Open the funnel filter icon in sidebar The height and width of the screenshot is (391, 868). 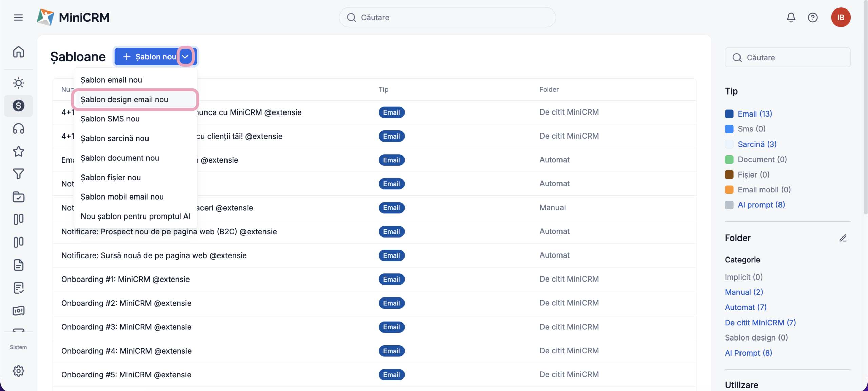coord(18,174)
